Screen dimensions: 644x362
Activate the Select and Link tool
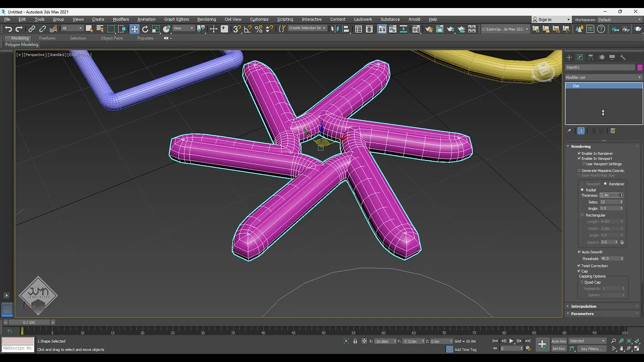tap(32, 29)
